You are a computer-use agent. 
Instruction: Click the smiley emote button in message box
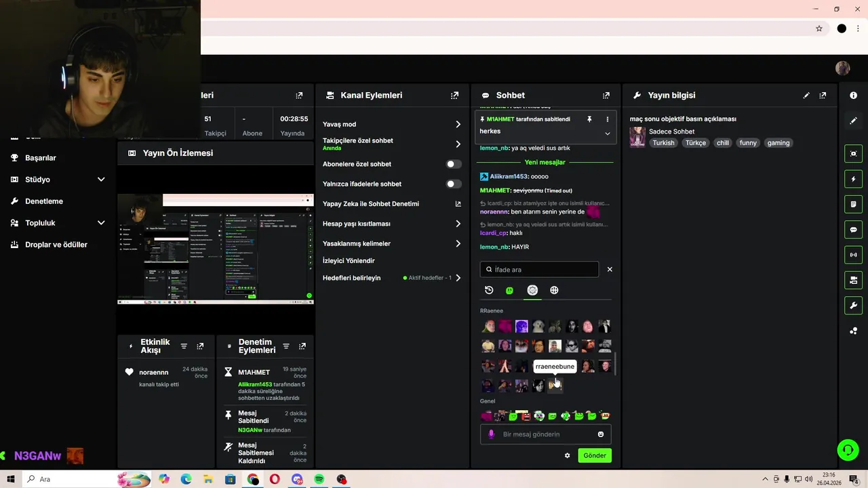(x=601, y=434)
